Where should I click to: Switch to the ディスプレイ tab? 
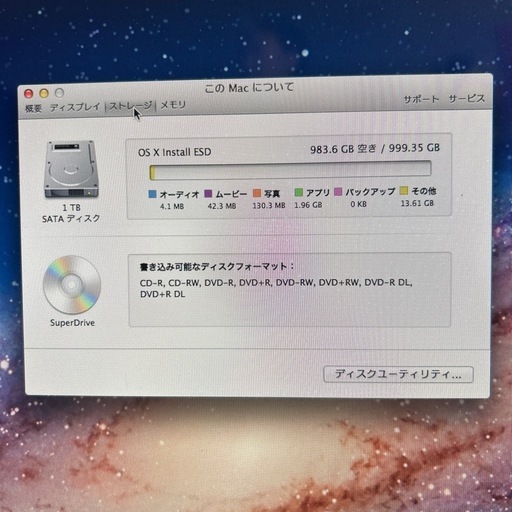click(75, 107)
